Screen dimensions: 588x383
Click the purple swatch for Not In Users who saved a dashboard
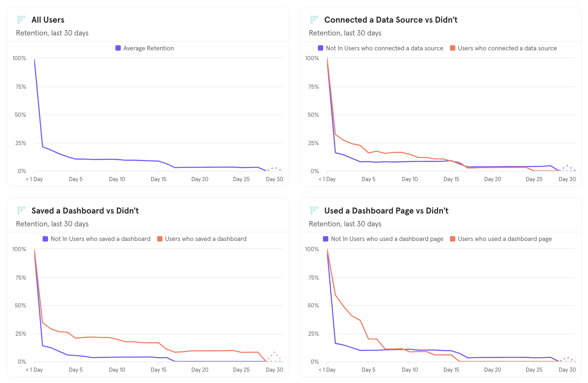coord(45,239)
